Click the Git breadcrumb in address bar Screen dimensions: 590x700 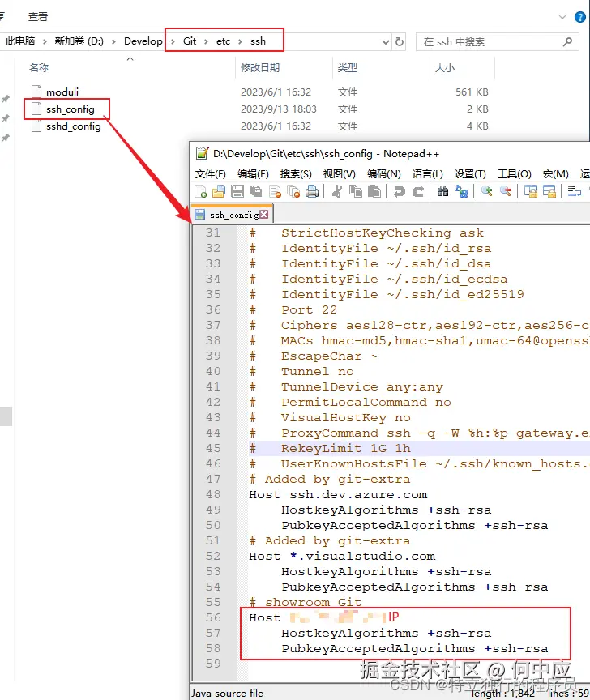[190, 41]
